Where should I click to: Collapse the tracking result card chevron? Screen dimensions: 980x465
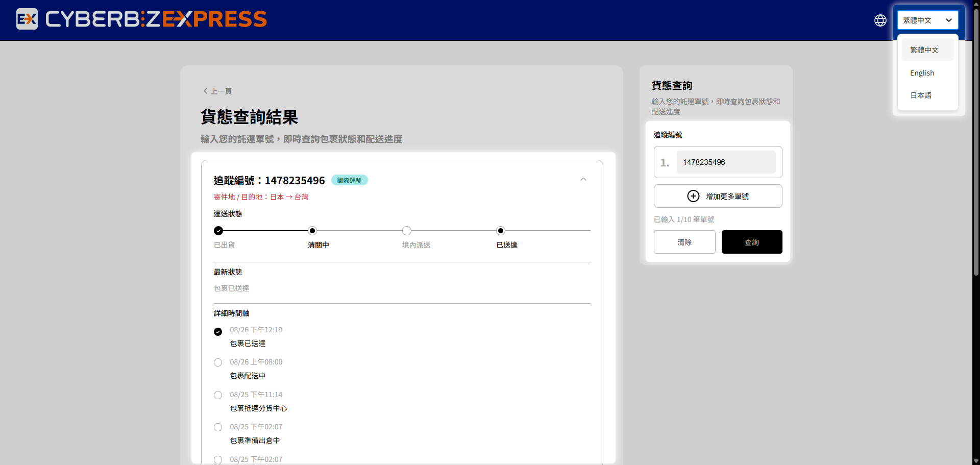[x=583, y=179]
